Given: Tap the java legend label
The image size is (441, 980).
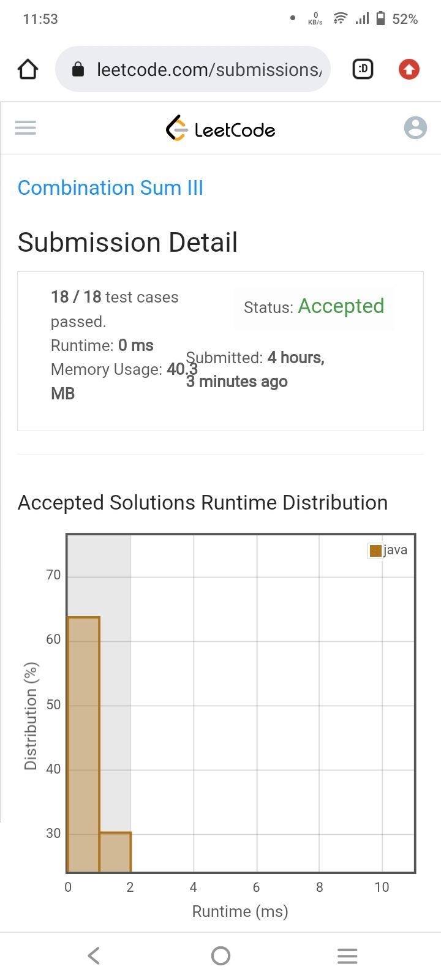Looking at the screenshot, I should click(x=396, y=550).
